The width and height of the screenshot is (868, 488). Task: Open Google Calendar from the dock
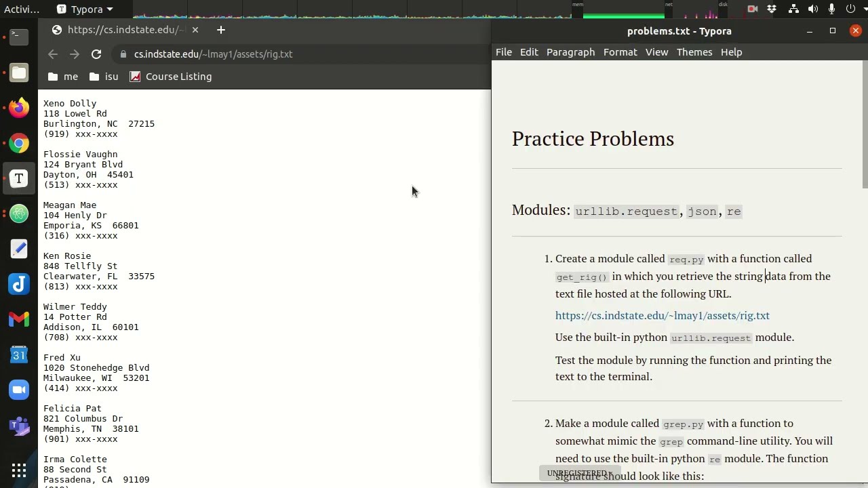coord(19,354)
